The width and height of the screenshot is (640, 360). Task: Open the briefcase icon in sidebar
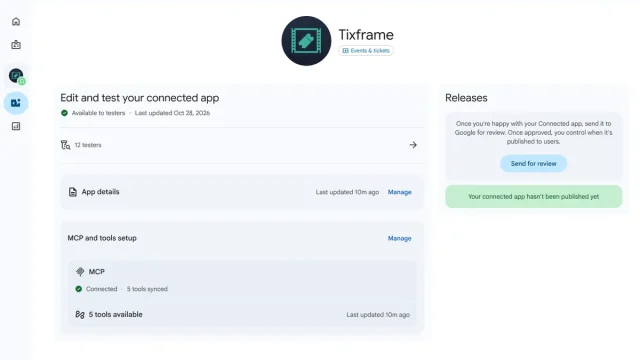pos(16,44)
